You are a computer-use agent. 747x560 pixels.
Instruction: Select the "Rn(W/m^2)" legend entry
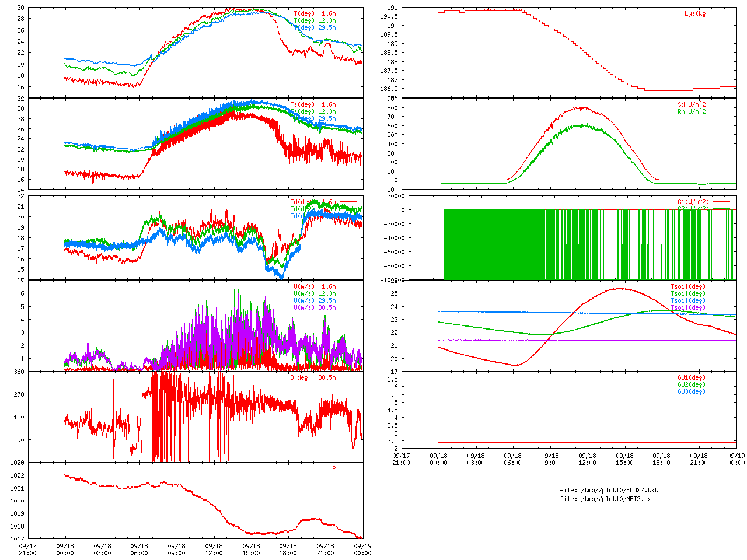693,112
